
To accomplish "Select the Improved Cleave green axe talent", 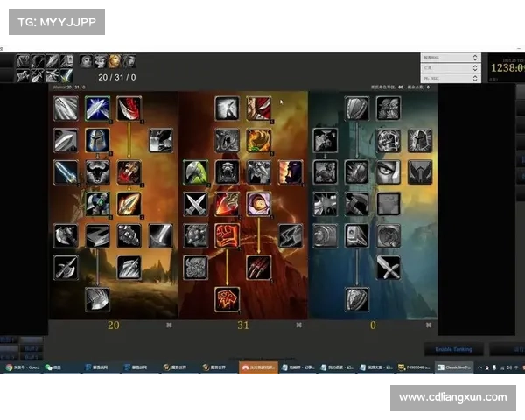I will (x=195, y=172).
